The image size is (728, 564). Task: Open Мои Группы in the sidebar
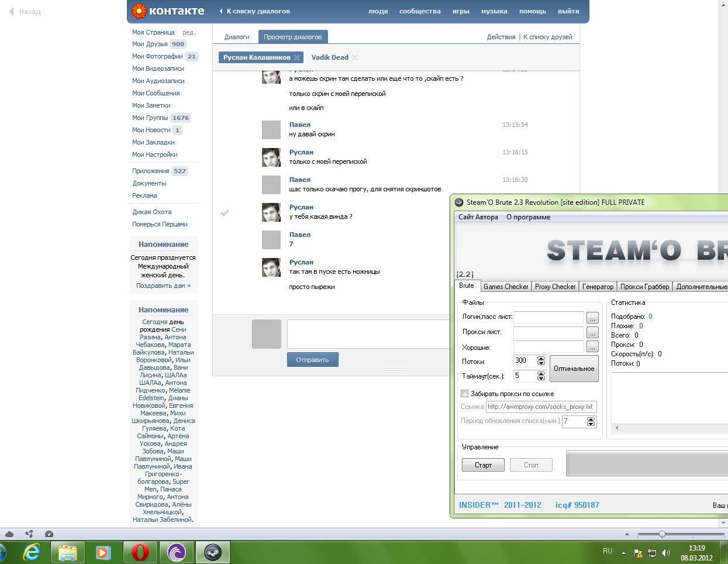pos(150,118)
